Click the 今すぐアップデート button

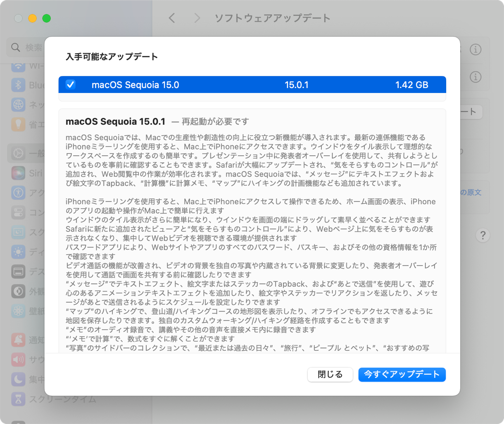402,374
